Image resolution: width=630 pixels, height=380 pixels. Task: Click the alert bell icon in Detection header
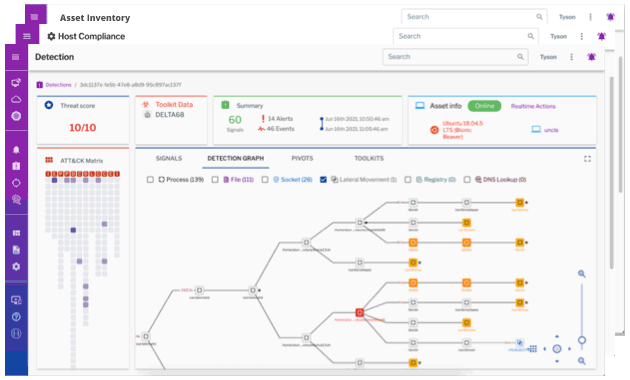point(591,57)
